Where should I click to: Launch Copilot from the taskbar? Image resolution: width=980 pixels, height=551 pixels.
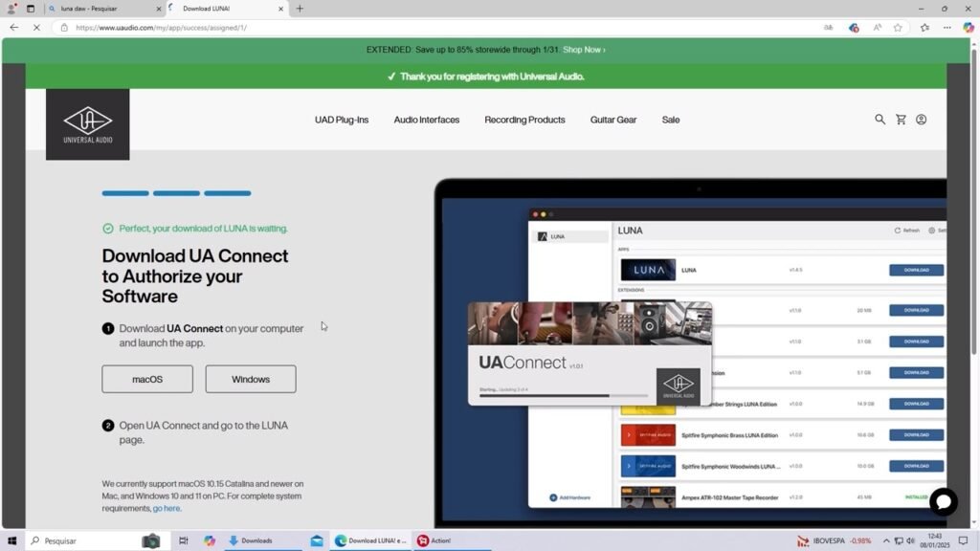210,540
